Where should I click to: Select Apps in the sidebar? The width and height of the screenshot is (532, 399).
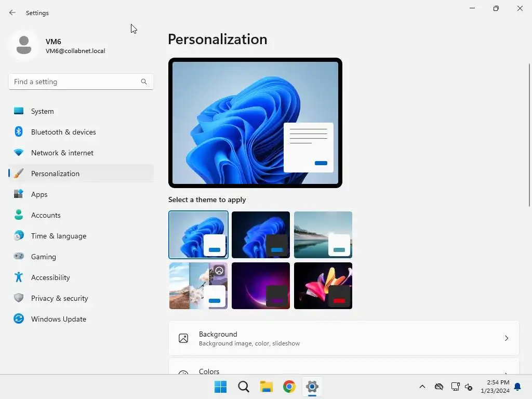(x=81, y=194)
